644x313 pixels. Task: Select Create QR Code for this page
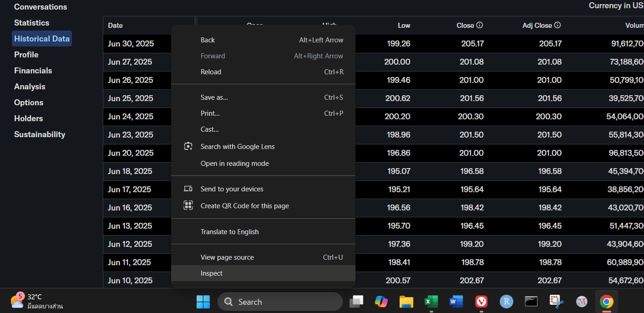point(244,206)
